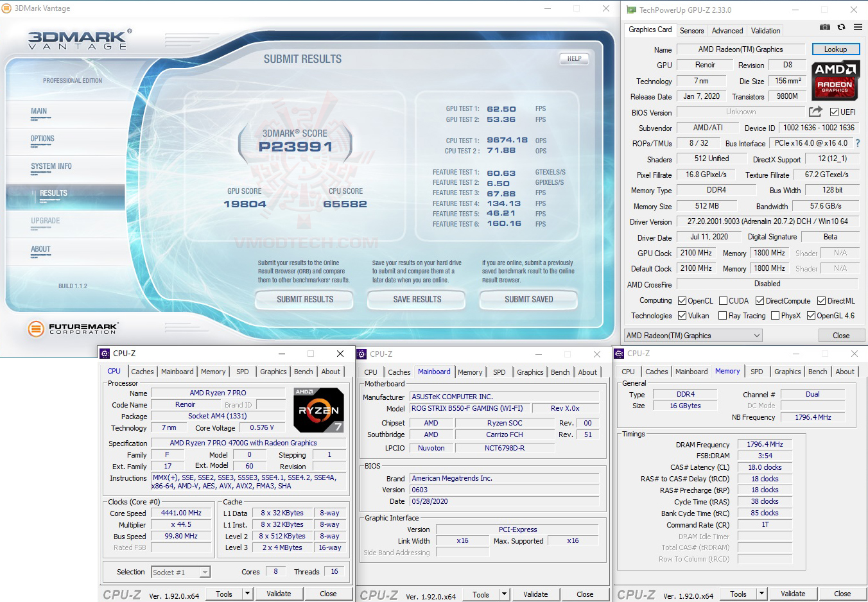This screenshot has width=868, height=602.
Task: Click title icon of CPU-Z Memory window
Action: click(619, 354)
